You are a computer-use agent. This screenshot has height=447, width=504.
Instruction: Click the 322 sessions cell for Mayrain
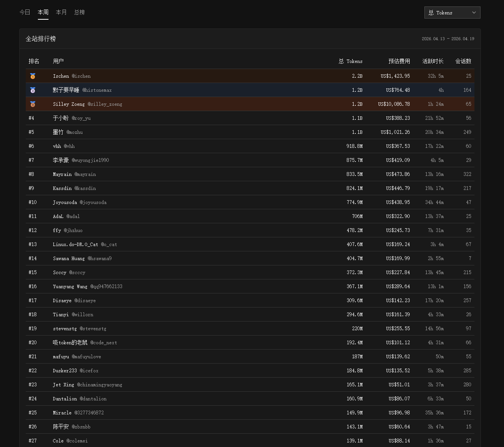tap(467, 174)
